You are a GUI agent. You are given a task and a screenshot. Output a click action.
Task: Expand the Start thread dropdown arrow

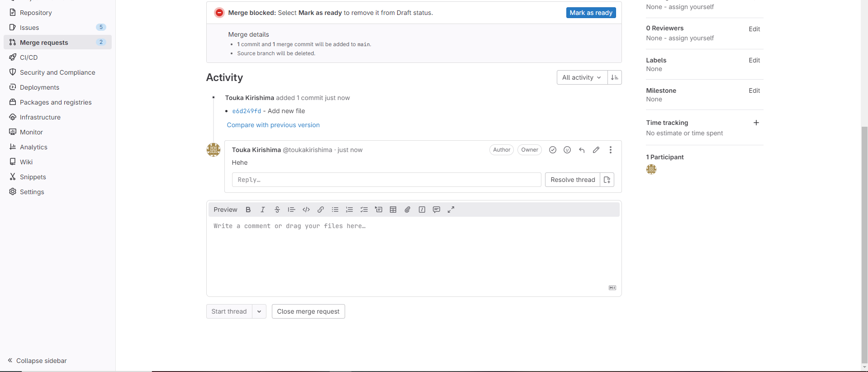pyautogui.click(x=259, y=311)
